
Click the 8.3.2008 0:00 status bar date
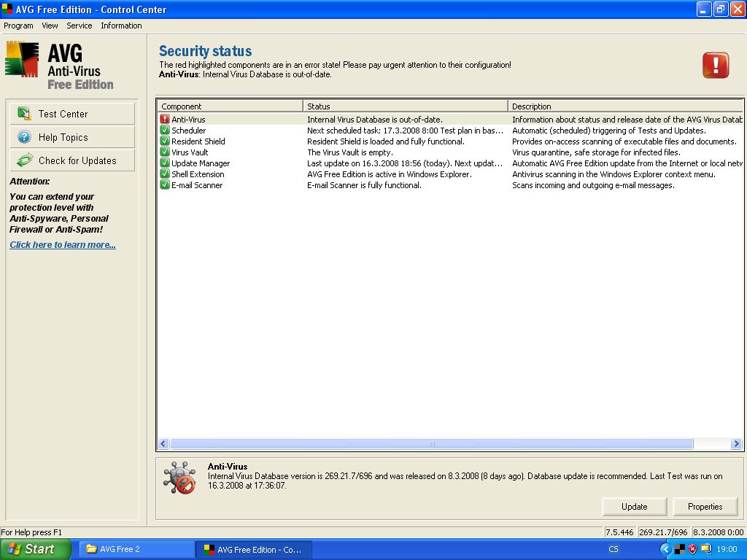click(x=718, y=532)
